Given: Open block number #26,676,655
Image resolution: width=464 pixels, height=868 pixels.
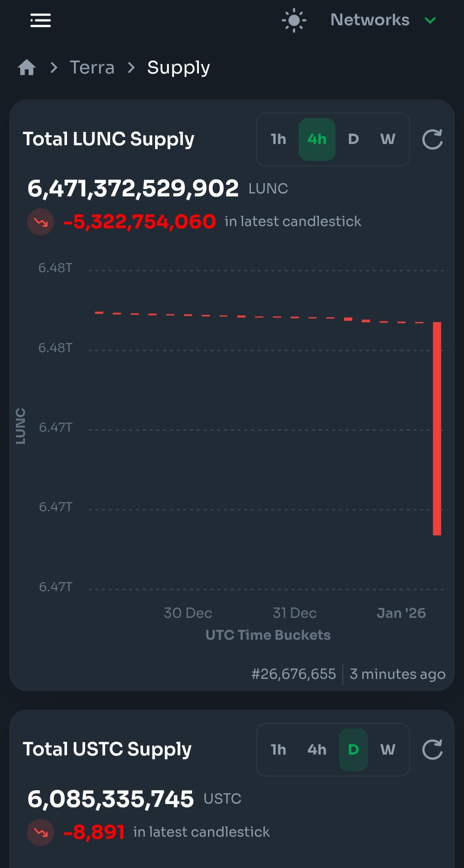Looking at the screenshot, I should (293, 674).
